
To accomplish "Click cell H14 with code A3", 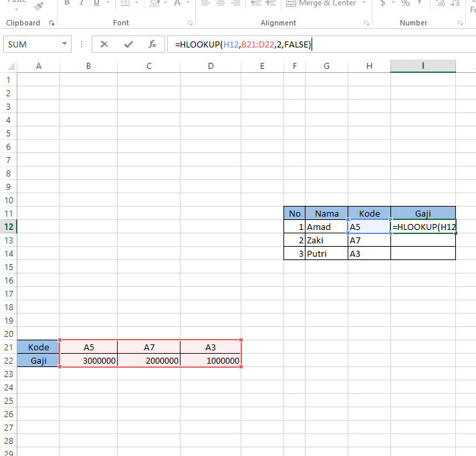I will click(369, 253).
